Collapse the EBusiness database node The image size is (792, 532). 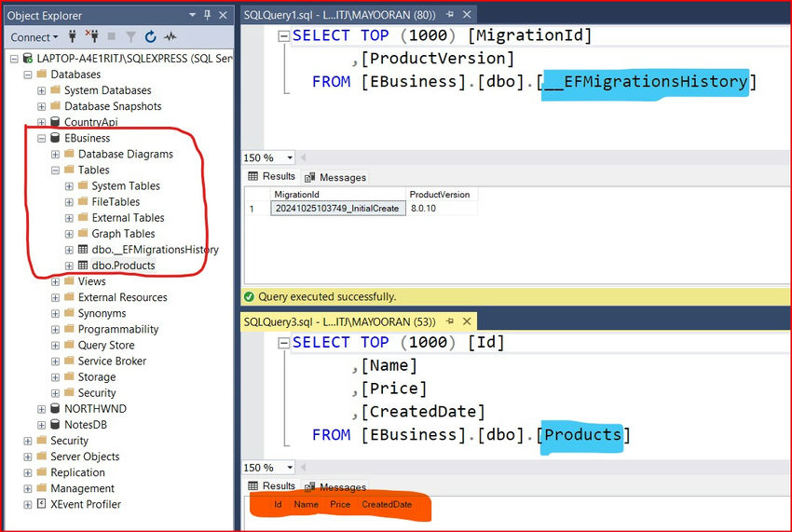pos(41,138)
